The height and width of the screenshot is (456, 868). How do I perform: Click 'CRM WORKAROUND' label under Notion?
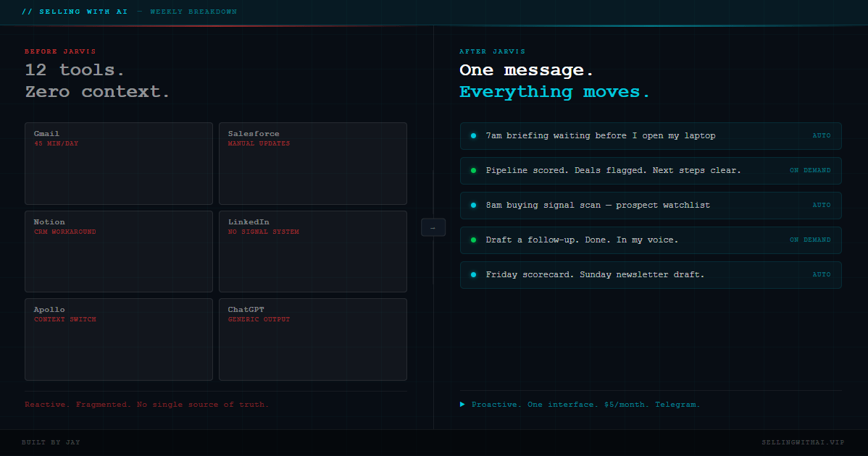tap(64, 232)
